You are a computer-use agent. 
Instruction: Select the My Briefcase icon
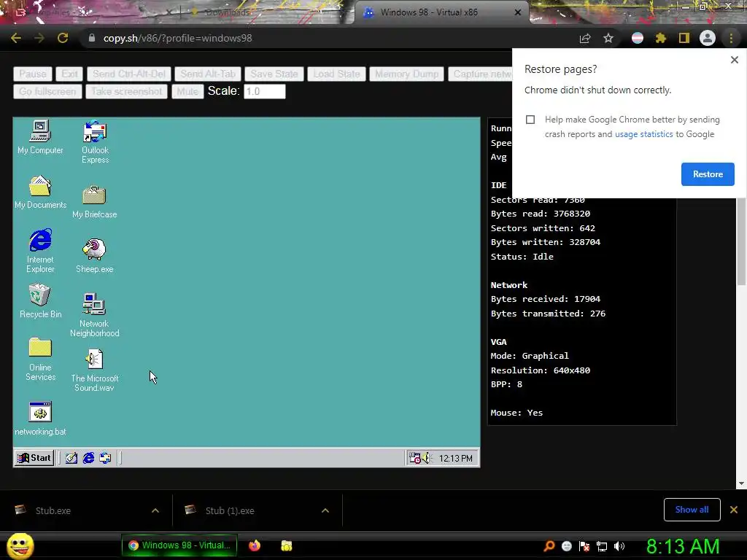coord(94,202)
